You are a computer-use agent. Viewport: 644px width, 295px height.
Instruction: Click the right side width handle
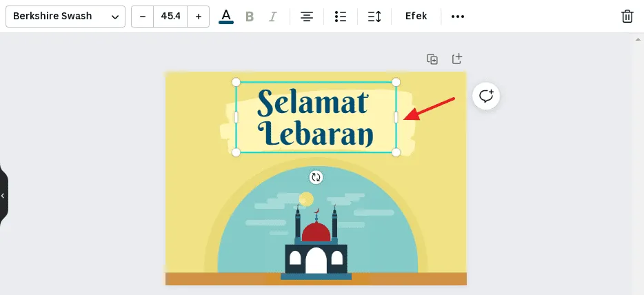[396, 117]
